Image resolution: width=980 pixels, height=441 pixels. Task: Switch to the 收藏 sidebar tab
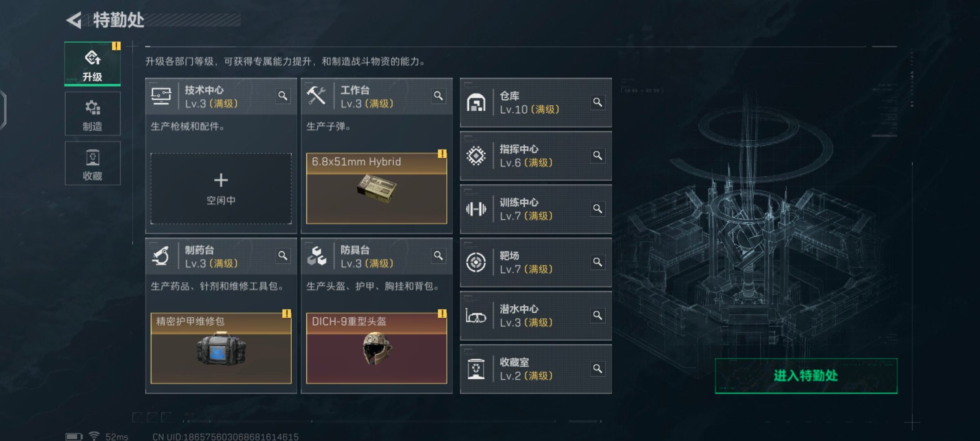pyautogui.click(x=92, y=163)
